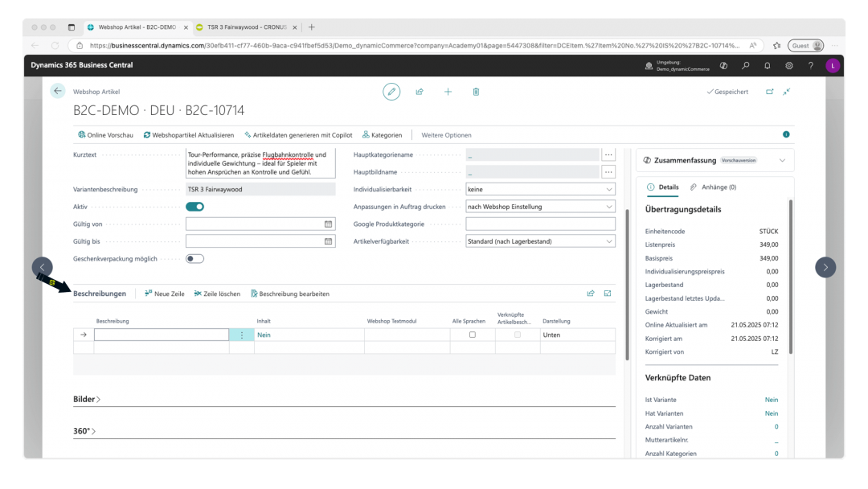Click Zeile löschen button

pos(217,294)
